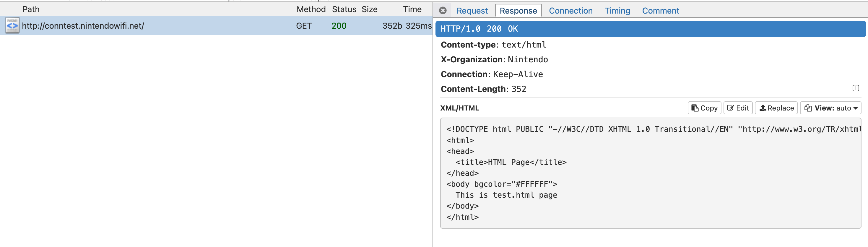The height and width of the screenshot is (247, 868).
Task: Close the flow detail panel
Action: click(443, 10)
